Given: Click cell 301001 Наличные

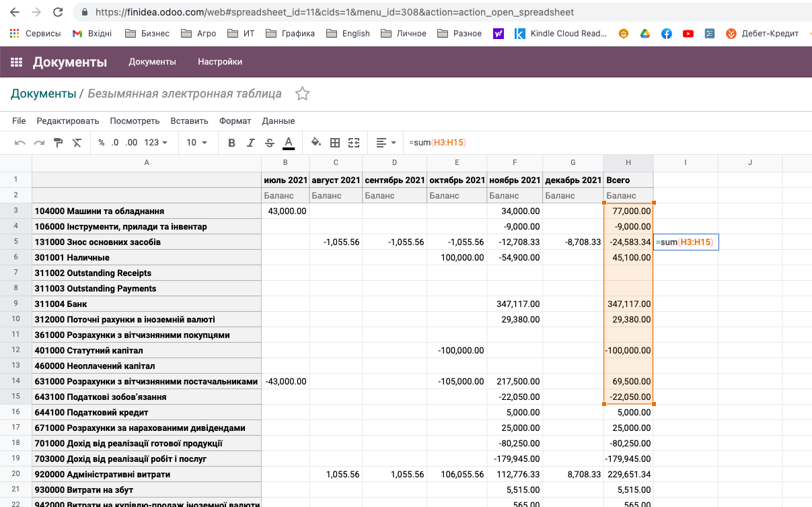Looking at the screenshot, I should 147,257.
